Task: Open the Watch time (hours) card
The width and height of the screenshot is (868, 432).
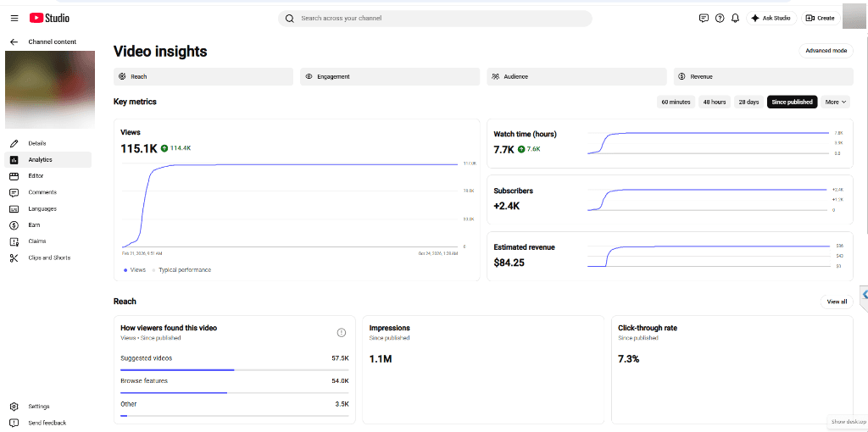Action: coord(670,143)
